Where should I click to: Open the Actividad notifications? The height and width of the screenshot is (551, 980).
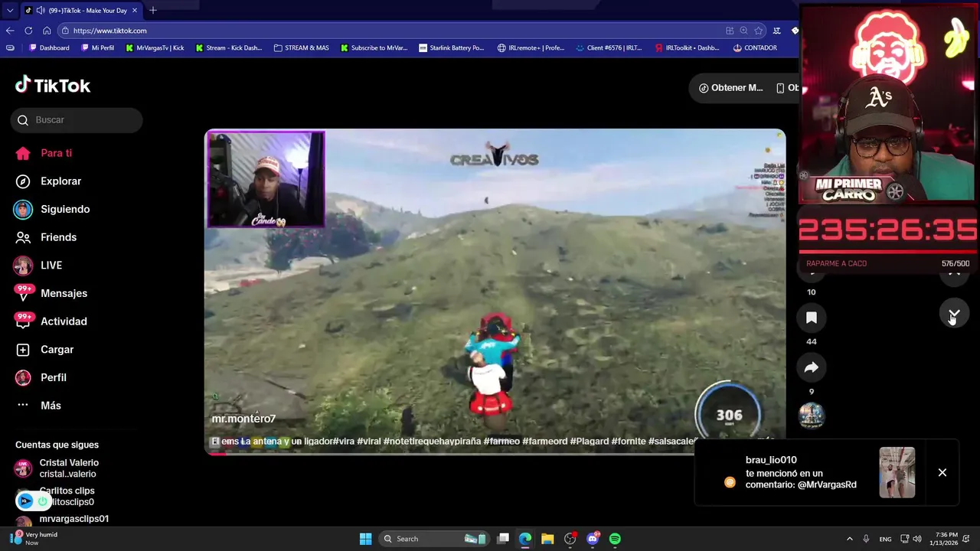pyautogui.click(x=51, y=321)
